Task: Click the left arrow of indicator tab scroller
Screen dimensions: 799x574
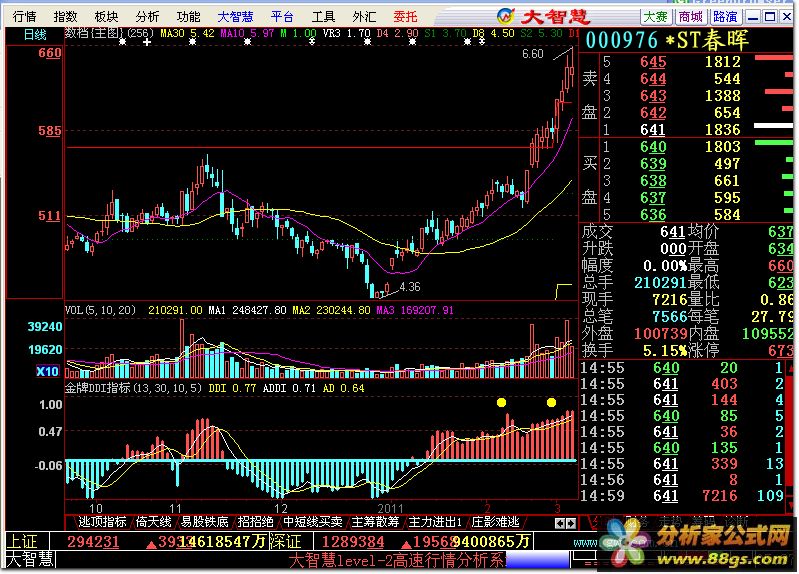Action: (560, 523)
